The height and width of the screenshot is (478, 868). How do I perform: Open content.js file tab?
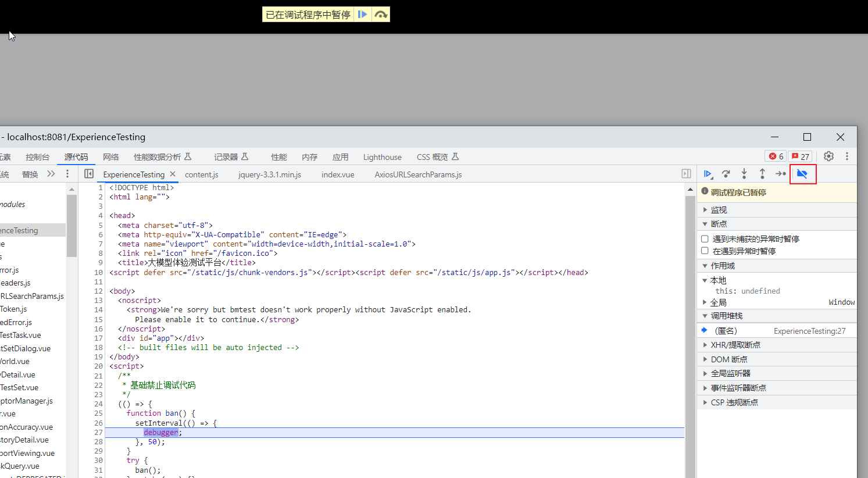click(202, 174)
